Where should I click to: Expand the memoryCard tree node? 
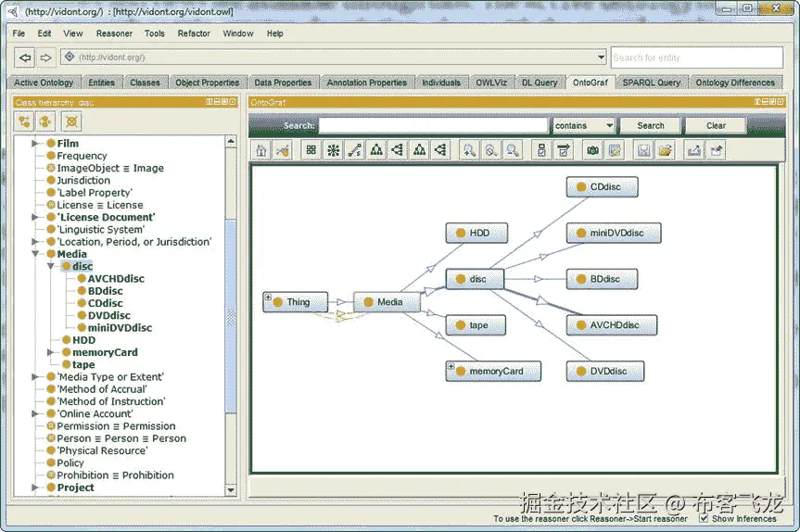[x=50, y=352]
